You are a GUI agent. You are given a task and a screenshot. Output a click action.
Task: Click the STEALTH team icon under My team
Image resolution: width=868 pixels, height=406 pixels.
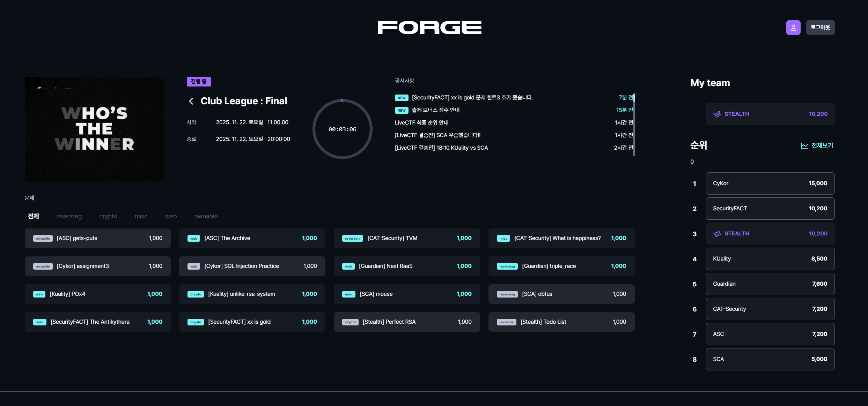(717, 114)
